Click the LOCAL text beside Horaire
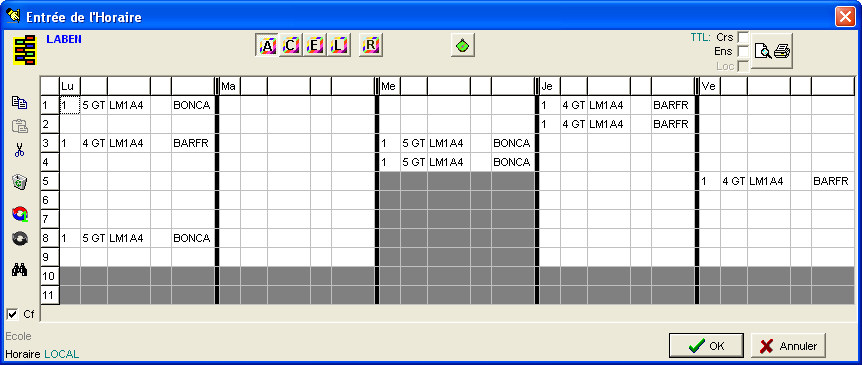The width and height of the screenshot is (862, 365). click(62, 355)
